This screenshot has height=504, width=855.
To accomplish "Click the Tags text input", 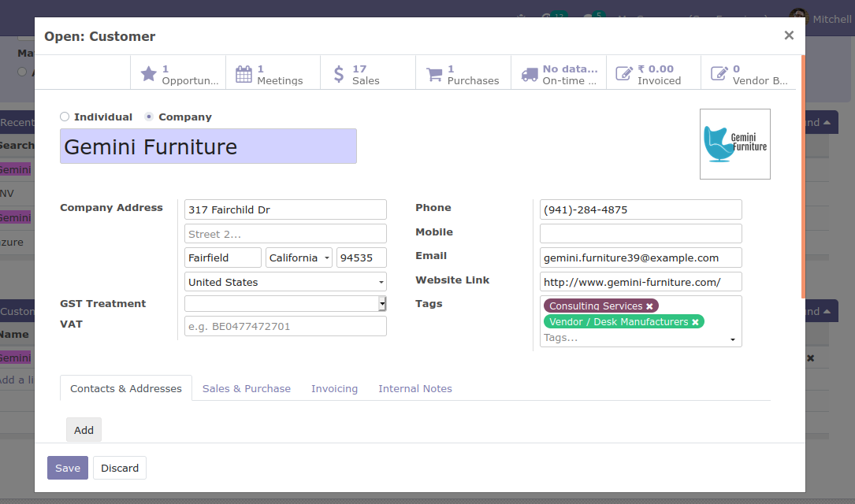I will pyautogui.click(x=633, y=338).
